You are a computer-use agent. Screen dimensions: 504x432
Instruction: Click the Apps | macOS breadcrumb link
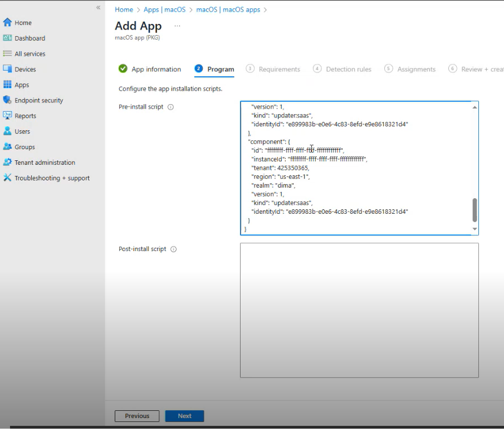coord(165,9)
